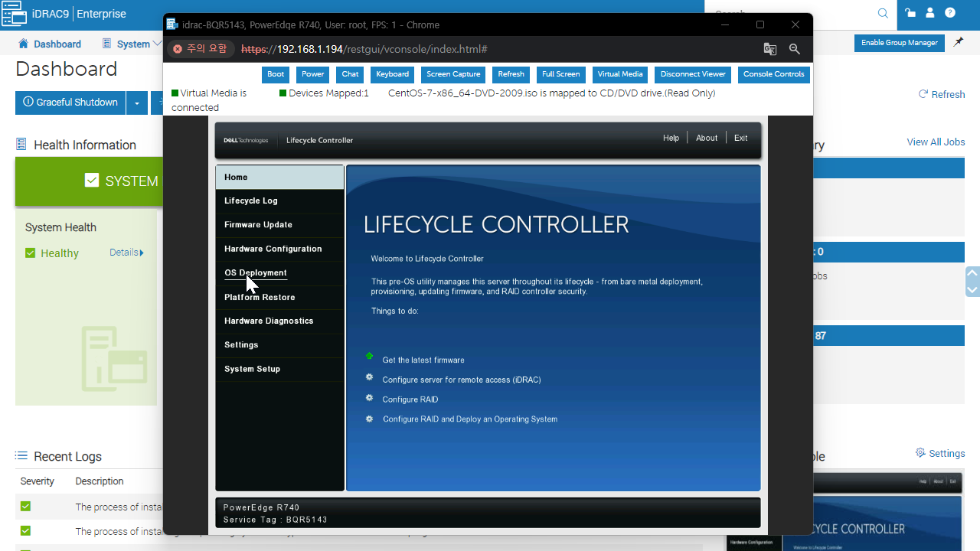This screenshot has width=980, height=551.
Task: Click 'Configure RAID and Deploy an Operating System'
Action: pos(470,419)
